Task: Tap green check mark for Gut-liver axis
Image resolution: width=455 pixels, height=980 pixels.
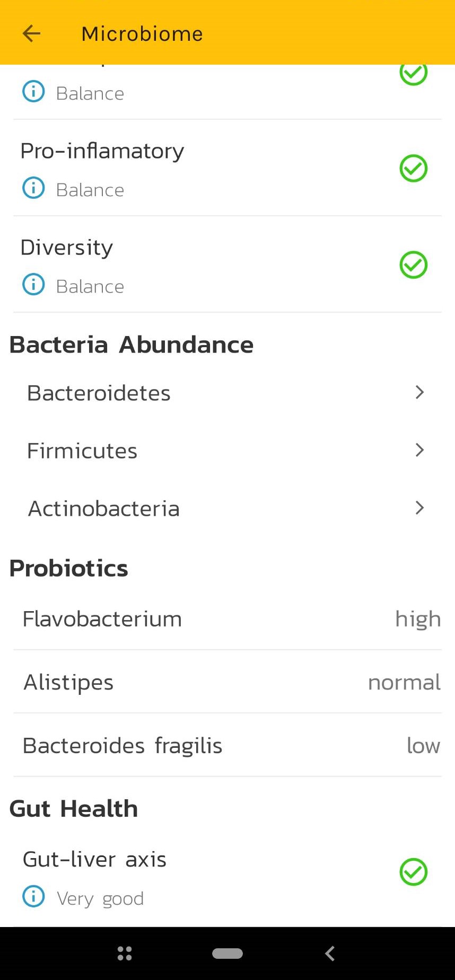Action: [x=413, y=872]
